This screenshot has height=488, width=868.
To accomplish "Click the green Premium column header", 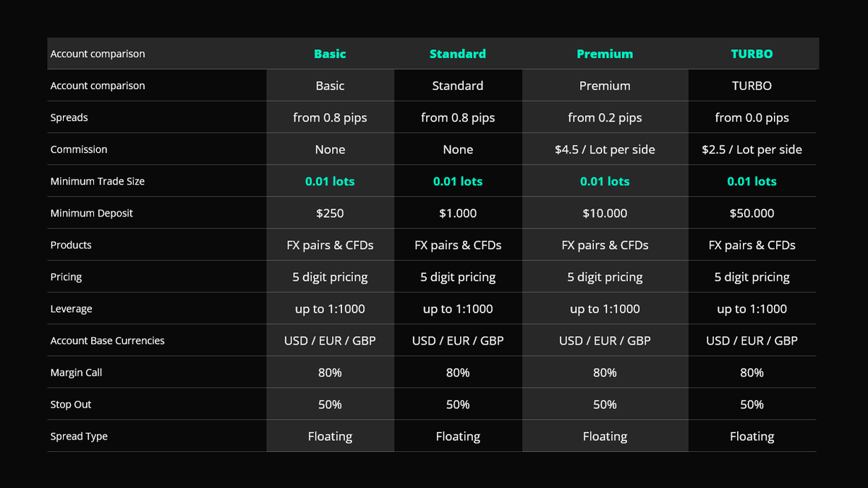I will 605,54.
